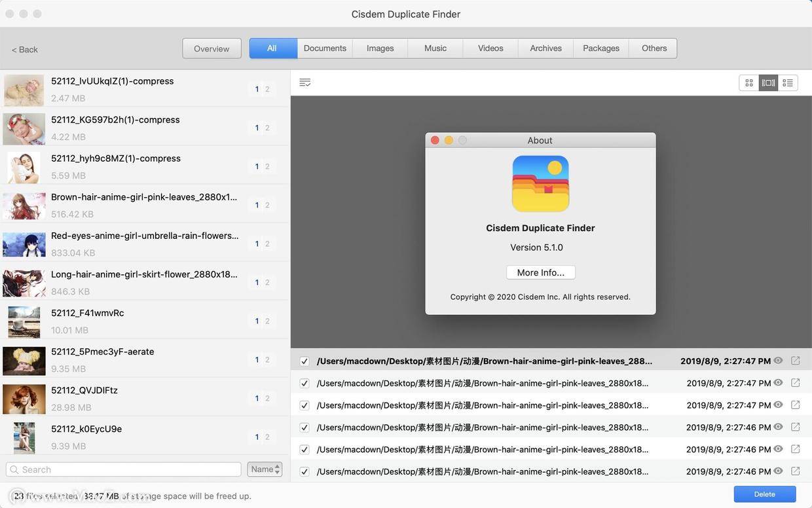812x508 pixels.
Task: Close the About window
Action: 435,140
